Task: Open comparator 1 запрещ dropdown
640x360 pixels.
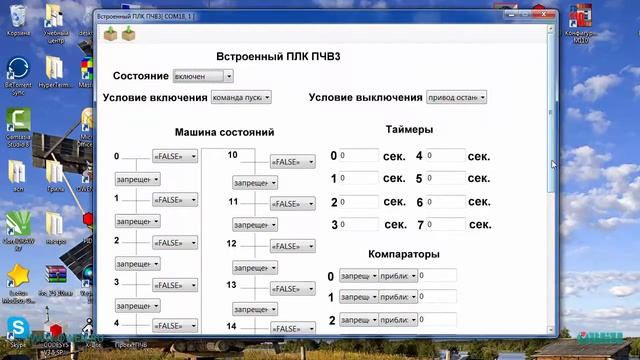Action: coord(358,297)
